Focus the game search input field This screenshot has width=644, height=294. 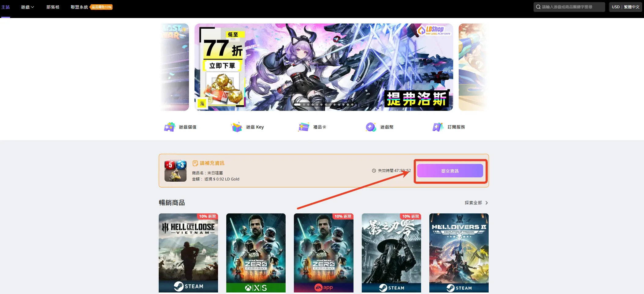[x=569, y=7]
